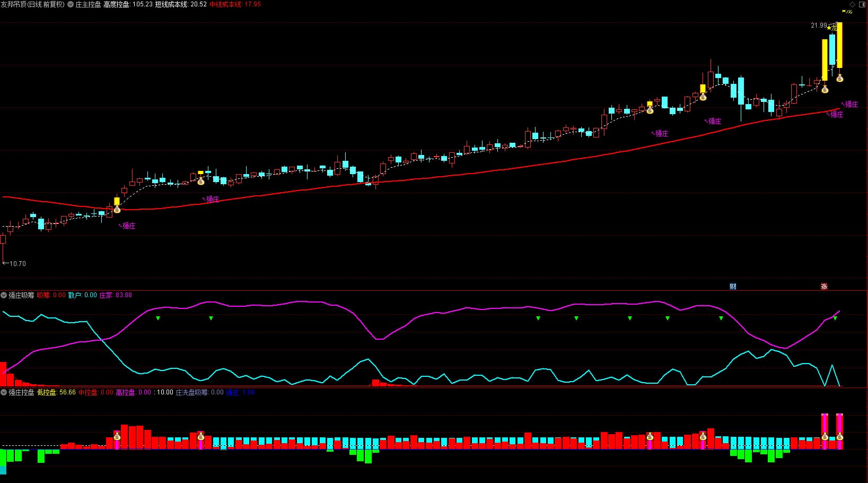
Task: Click the 10.70 low price label
Action: coord(17,263)
